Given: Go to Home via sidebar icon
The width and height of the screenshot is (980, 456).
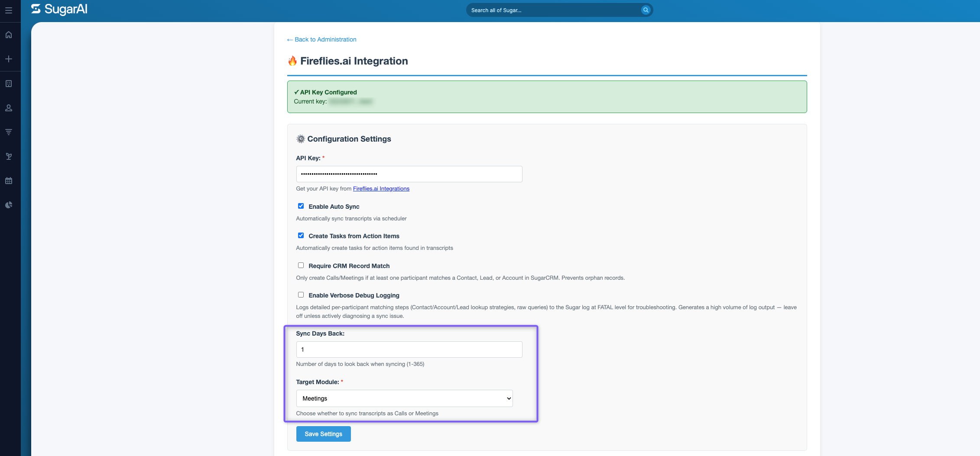Looking at the screenshot, I should click(9, 35).
